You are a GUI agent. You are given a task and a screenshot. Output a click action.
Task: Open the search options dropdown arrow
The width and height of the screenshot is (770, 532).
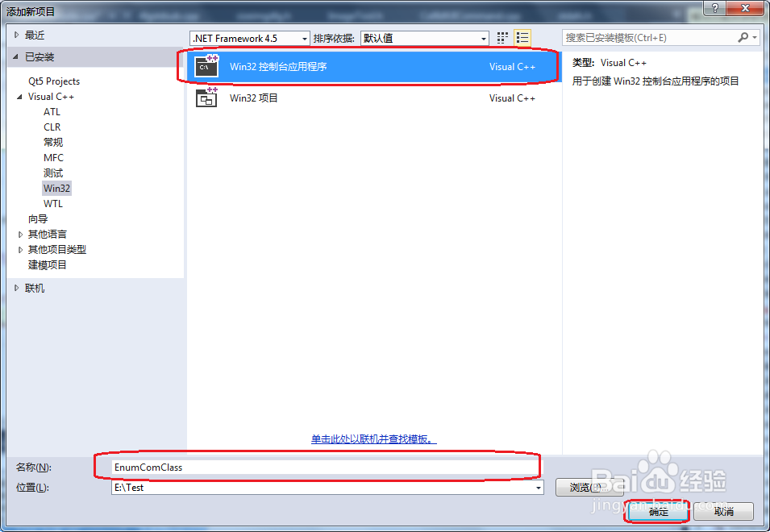coord(755,37)
